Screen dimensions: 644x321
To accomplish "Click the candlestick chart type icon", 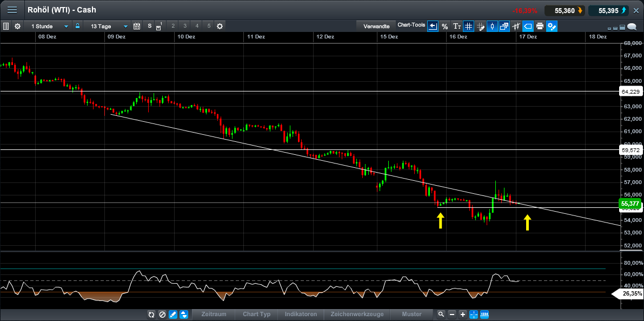I will [x=493, y=26].
